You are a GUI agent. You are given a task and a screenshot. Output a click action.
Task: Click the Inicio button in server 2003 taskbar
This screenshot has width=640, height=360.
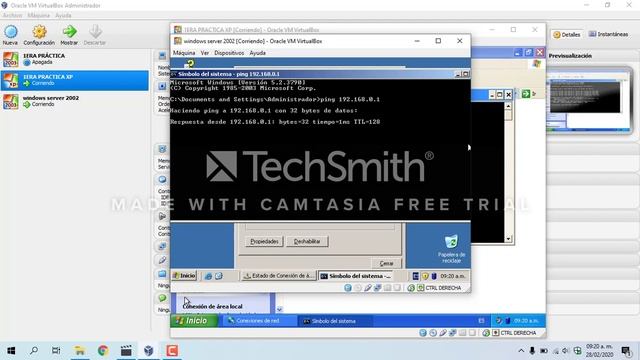(x=184, y=276)
